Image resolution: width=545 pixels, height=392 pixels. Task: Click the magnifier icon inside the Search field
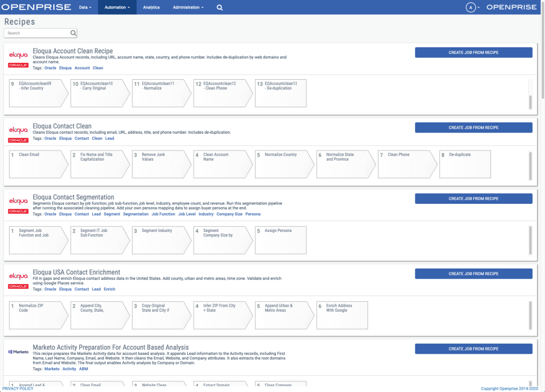(x=73, y=33)
